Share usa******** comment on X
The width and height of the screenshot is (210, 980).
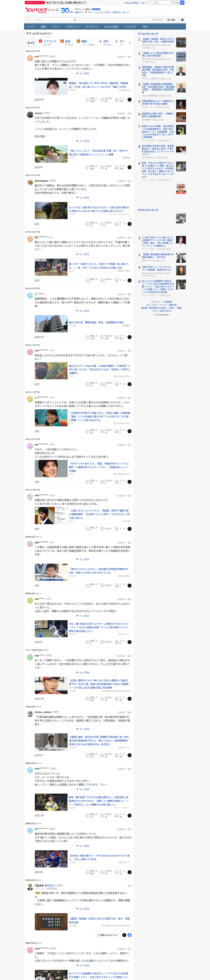click(130, 100)
